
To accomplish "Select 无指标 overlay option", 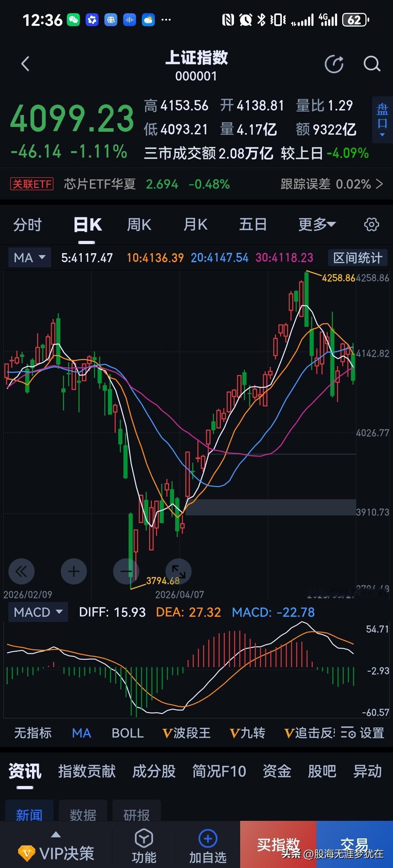I will (x=33, y=733).
